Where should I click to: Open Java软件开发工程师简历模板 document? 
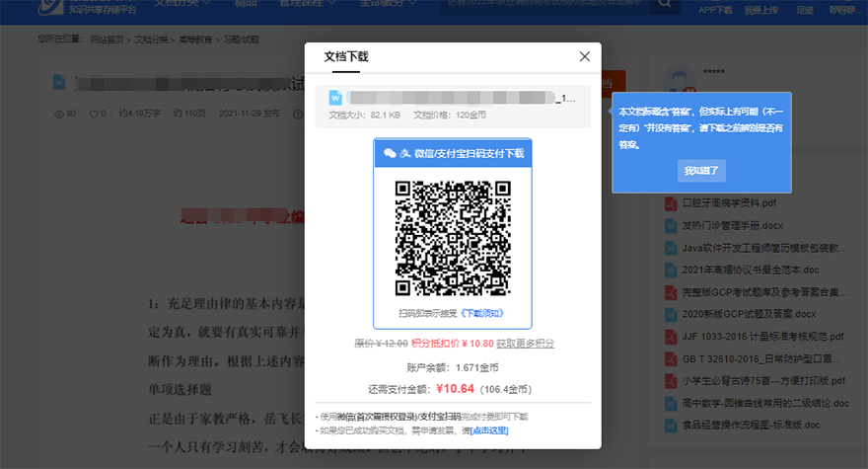[x=764, y=248]
